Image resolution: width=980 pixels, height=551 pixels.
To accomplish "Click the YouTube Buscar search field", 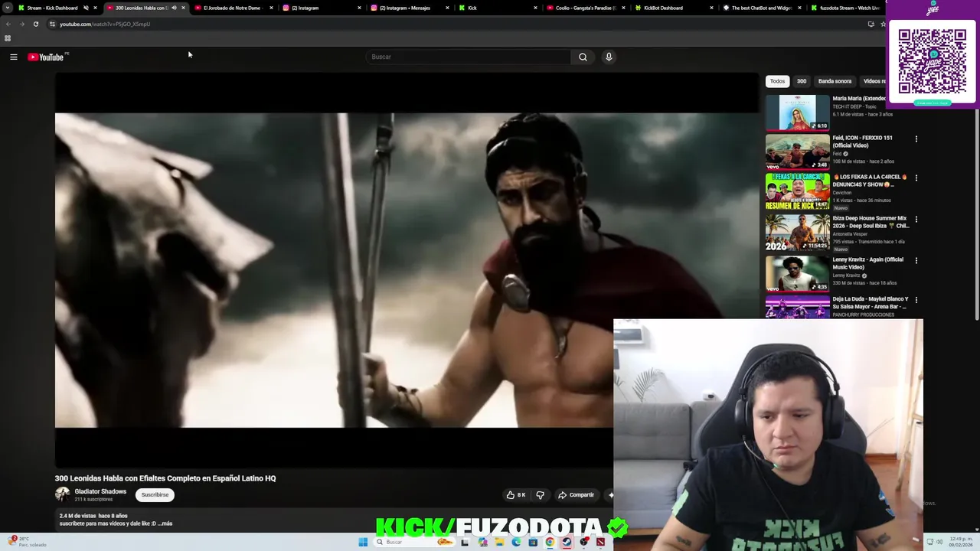I will 469,57.
